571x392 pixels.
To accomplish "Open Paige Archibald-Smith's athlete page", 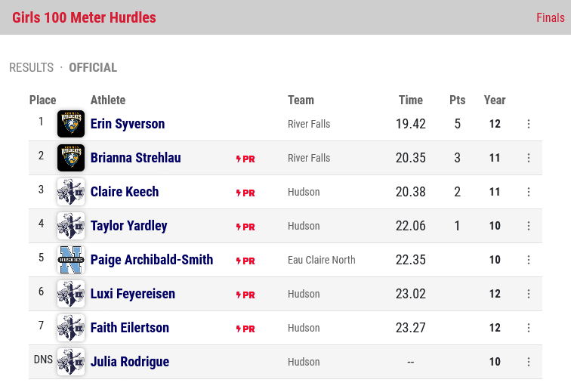I will pos(152,260).
